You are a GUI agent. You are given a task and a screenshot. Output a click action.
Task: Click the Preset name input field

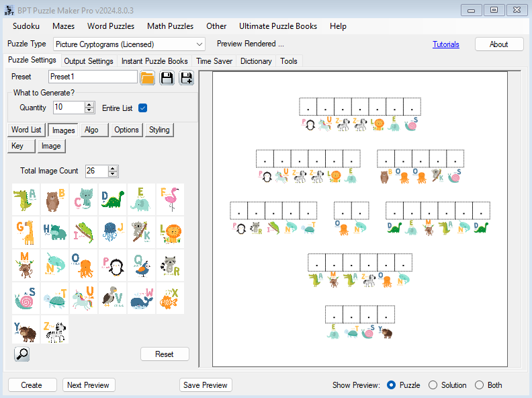(x=93, y=77)
